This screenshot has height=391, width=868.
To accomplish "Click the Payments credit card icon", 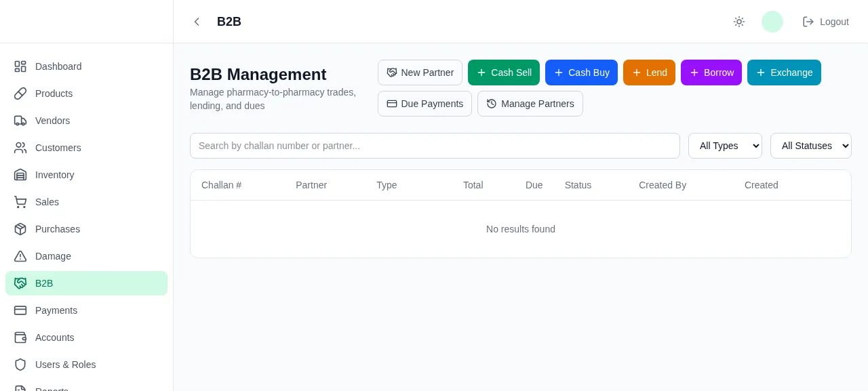I will coord(20,310).
